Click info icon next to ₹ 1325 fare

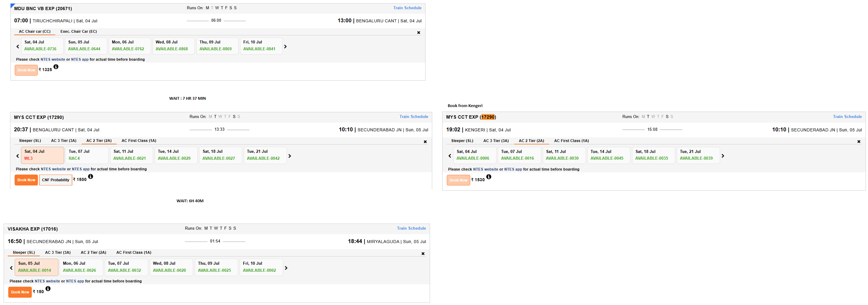(56, 67)
